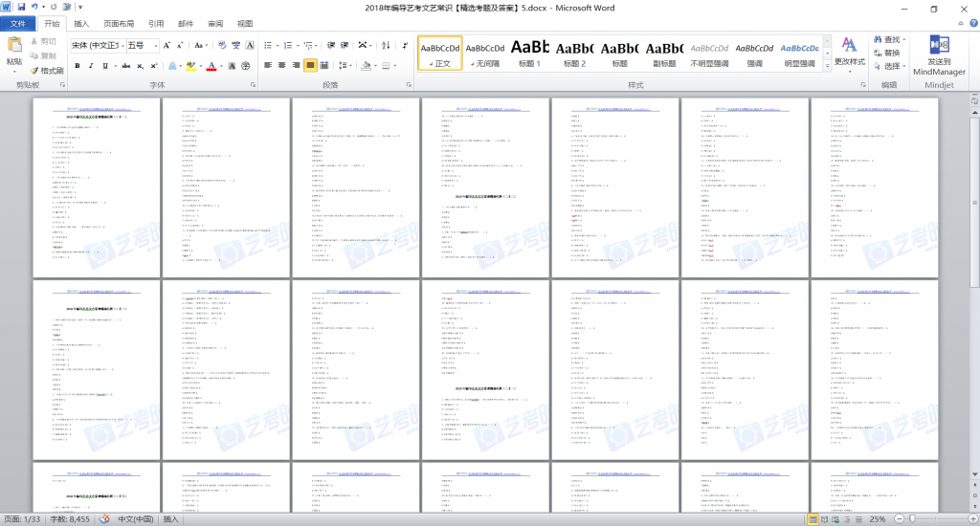This screenshot has height=526, width=980.
Task: Click the Save icon in Quick Access Toolbar
Action: click(x=21, y=8)
